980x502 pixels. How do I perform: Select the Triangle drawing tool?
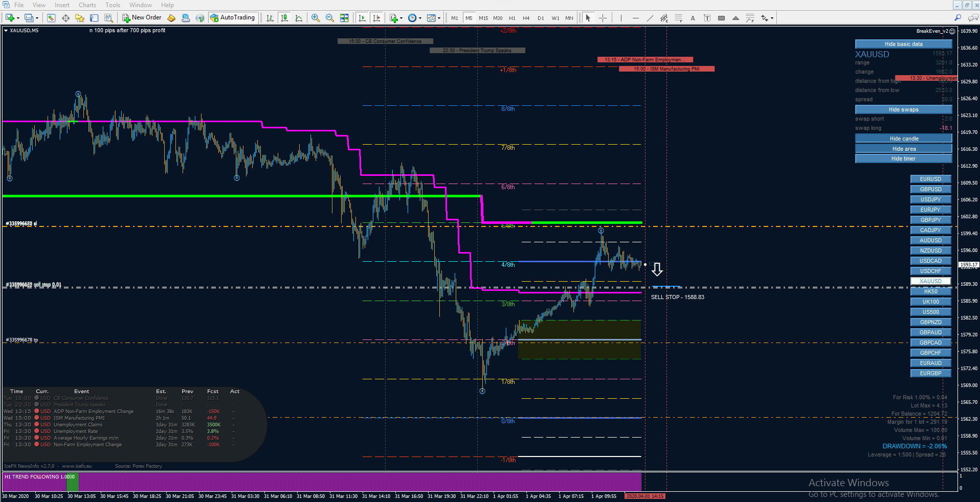tap(736, 18)
